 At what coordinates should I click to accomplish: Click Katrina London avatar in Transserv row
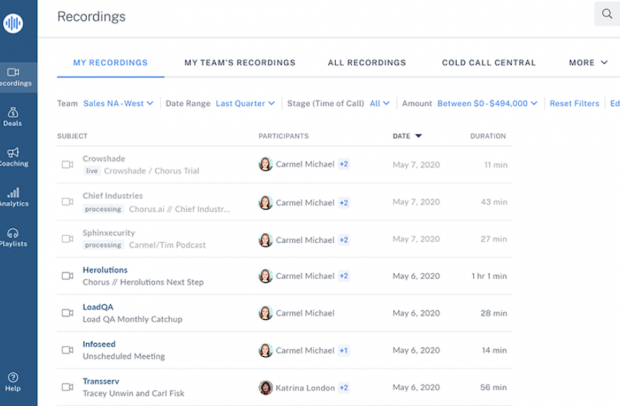(265, 388)
